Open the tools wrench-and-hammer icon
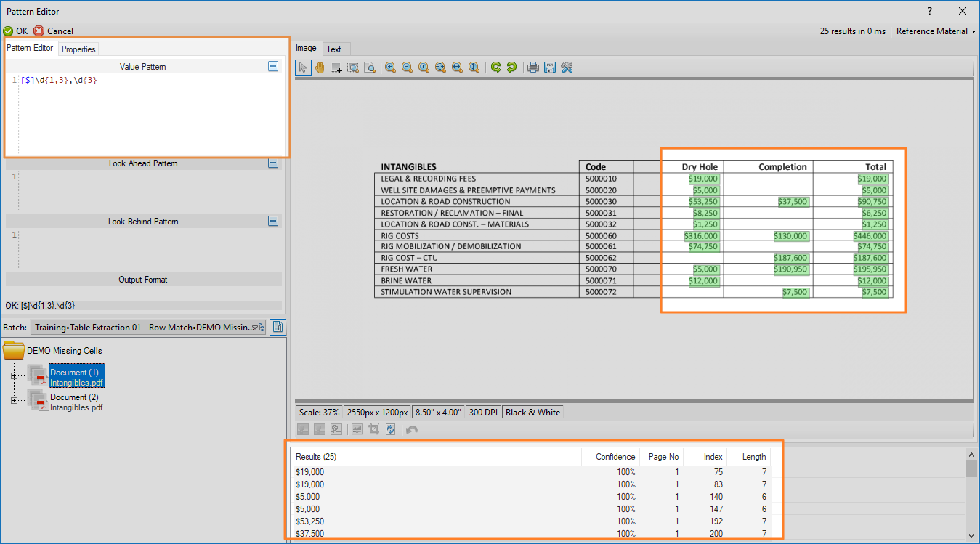Viewport: 980px width, 544px height. (567, 68)
